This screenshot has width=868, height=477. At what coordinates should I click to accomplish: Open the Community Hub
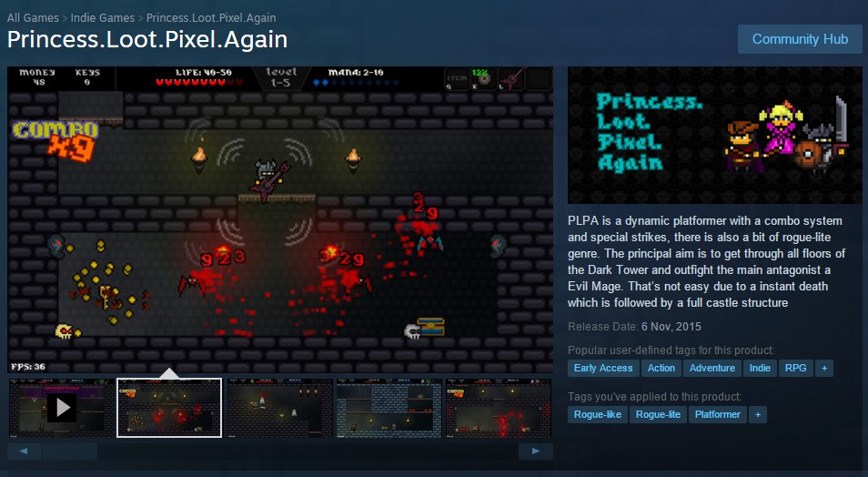tap(800, 39)
